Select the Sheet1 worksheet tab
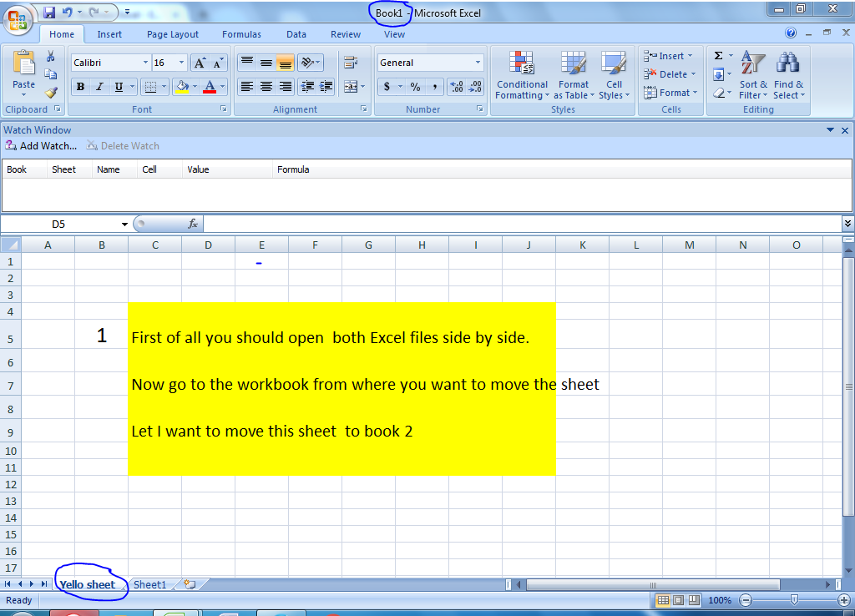The image size is (855, 616). point(150,584)
